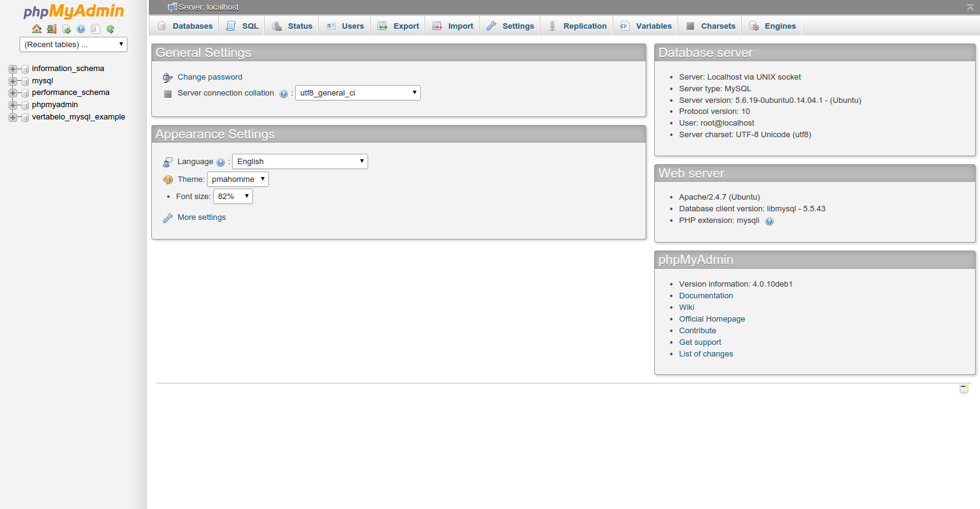Expand the information_schema database tree
The image size is (980, 509).
pos(13,69)
